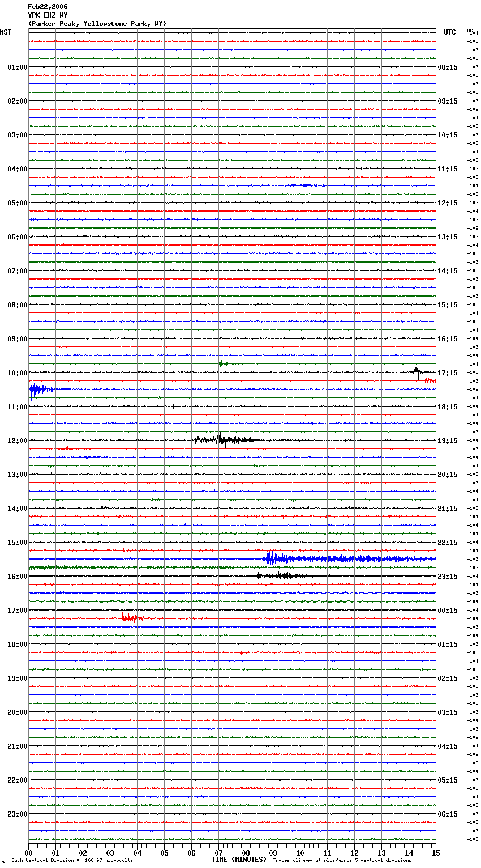
Task: Select the station code YPK EHZ WY
Action: (x=48, y=15)
